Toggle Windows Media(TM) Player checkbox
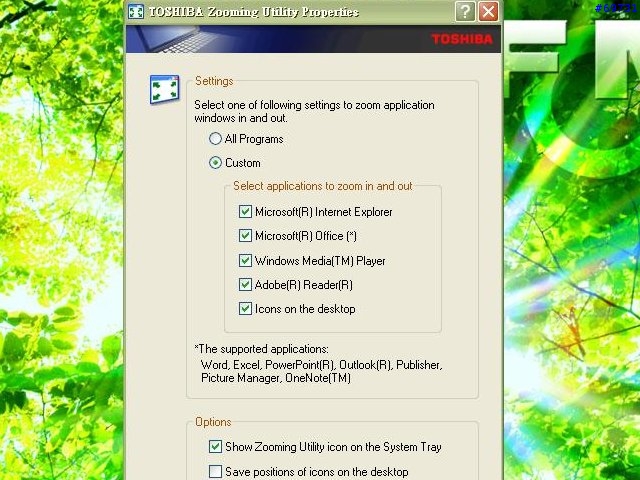 tap(245, 260)
